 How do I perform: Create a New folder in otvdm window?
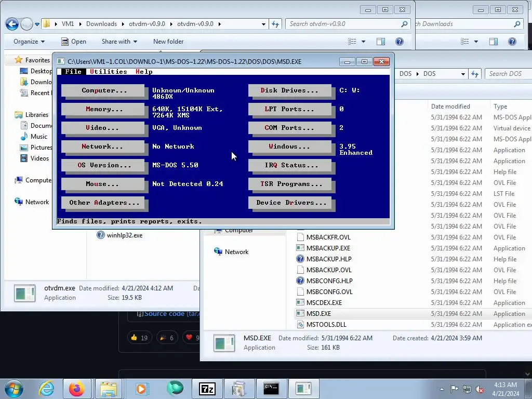pyautogui.click(x=168, y=42)
